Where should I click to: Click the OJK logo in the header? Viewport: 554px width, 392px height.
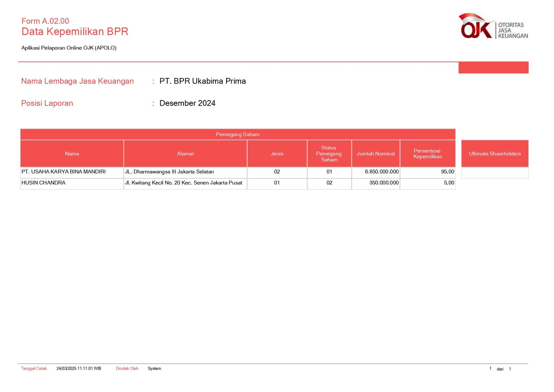(493, 26)
